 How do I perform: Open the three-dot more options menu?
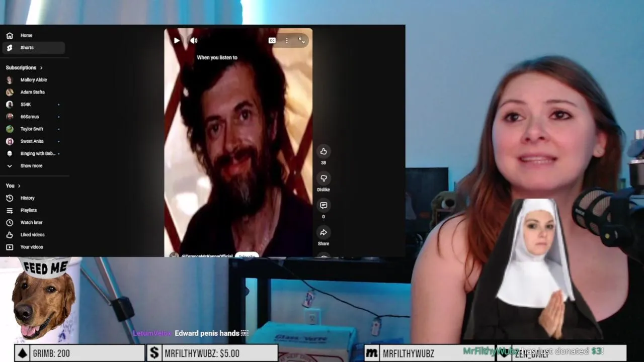tap(287, 41)
